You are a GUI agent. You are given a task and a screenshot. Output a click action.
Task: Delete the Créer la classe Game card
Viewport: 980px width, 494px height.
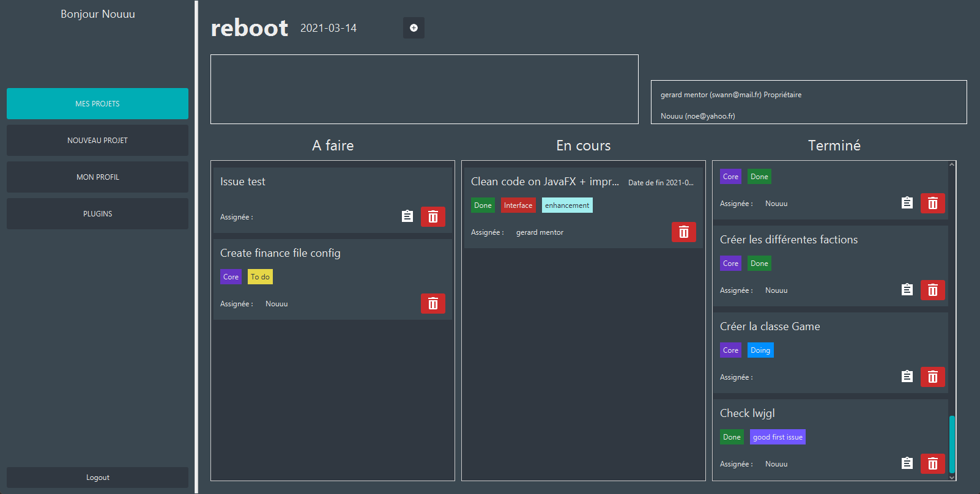(933, 377)
